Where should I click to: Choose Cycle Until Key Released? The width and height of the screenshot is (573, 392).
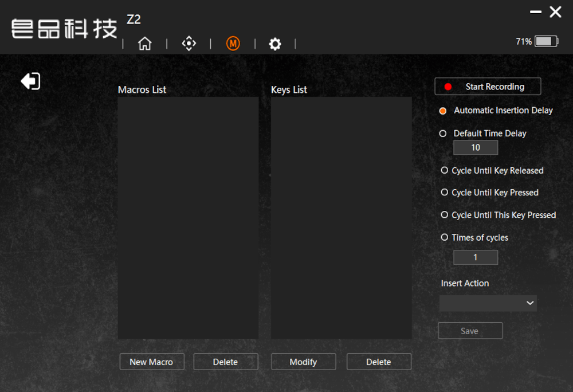[x=445, y=171]
